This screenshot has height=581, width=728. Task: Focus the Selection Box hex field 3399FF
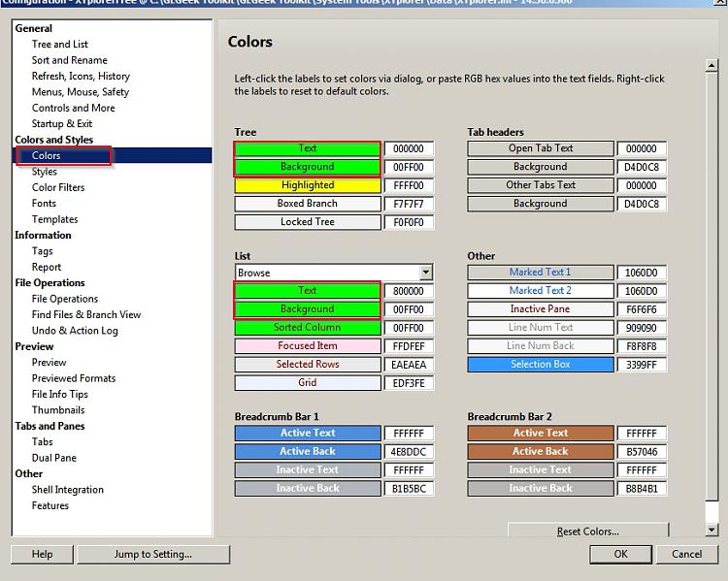(x=642, y=365)
